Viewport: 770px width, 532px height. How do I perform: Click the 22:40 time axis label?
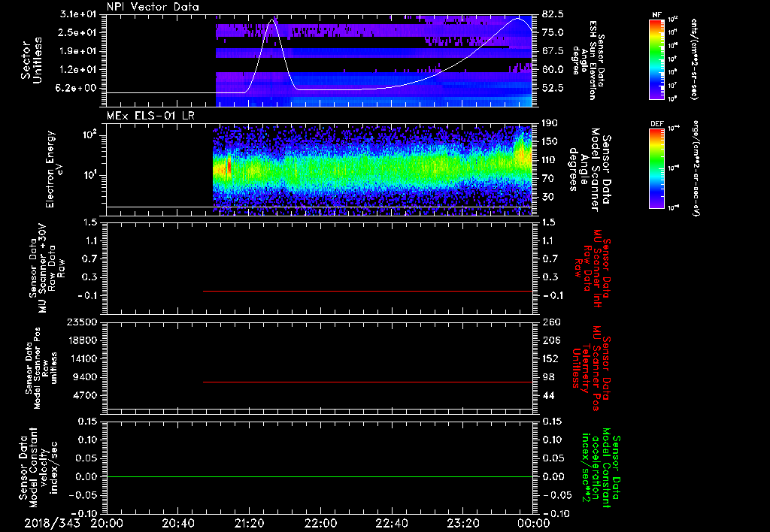coord(391,523)
